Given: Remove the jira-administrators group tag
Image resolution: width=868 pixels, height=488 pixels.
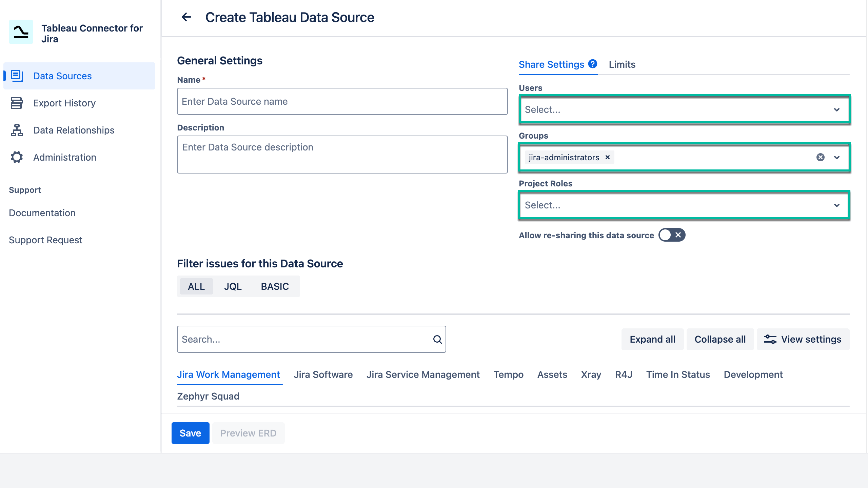Looking at the screenshot, I should tap(608, 157).
